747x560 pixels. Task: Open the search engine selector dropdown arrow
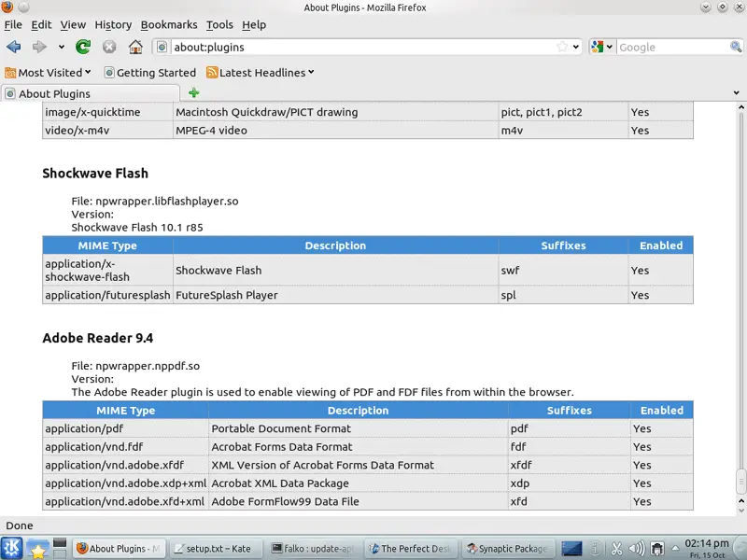610,47
